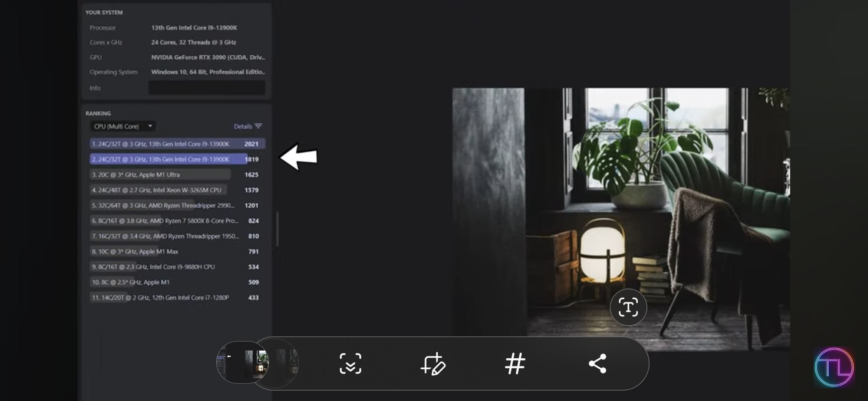Open the screenshot preview thumbnail
868x401 pixels.
(x=243, y=362)
